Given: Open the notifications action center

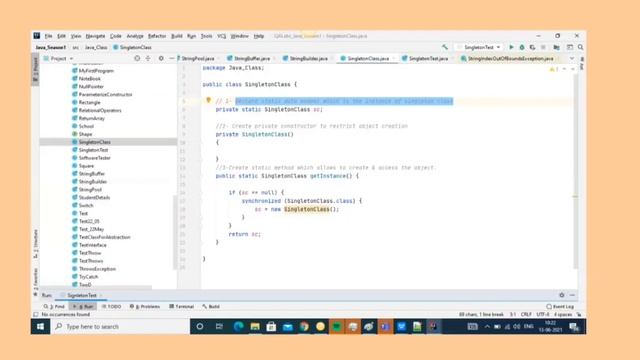Looking at the screenshot, I should [574, 327].
